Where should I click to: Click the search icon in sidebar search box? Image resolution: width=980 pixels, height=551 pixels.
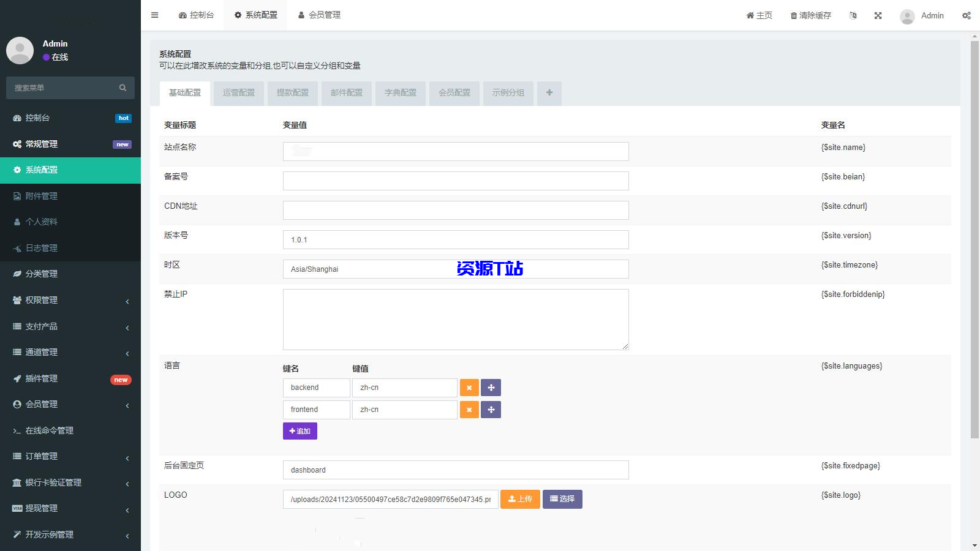[x=123, y=88]
